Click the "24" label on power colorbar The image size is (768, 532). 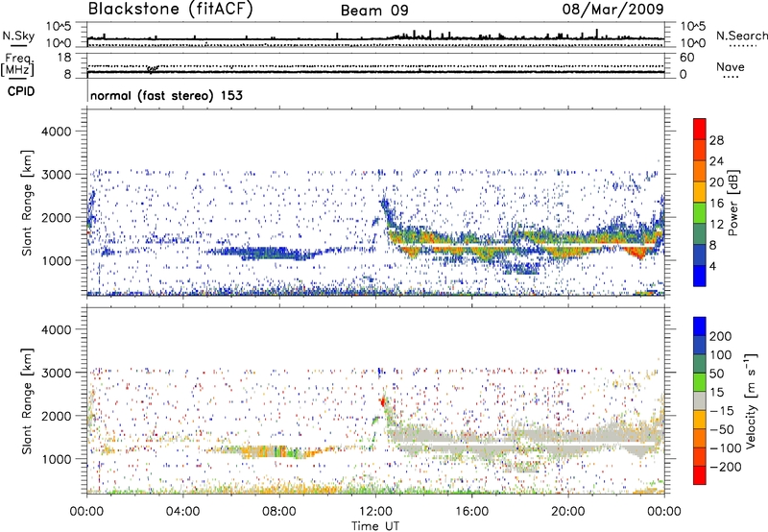716,161
